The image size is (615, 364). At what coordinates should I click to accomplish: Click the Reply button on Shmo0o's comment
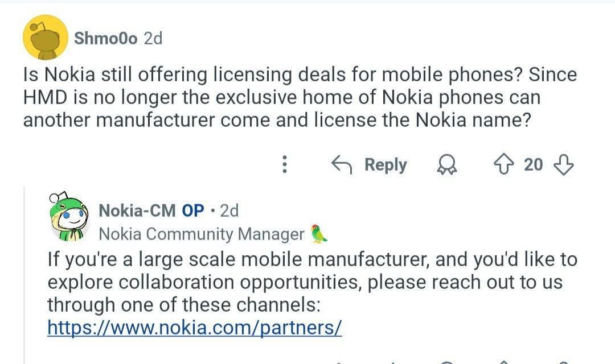pyautogui.click(x=385, y=164)
